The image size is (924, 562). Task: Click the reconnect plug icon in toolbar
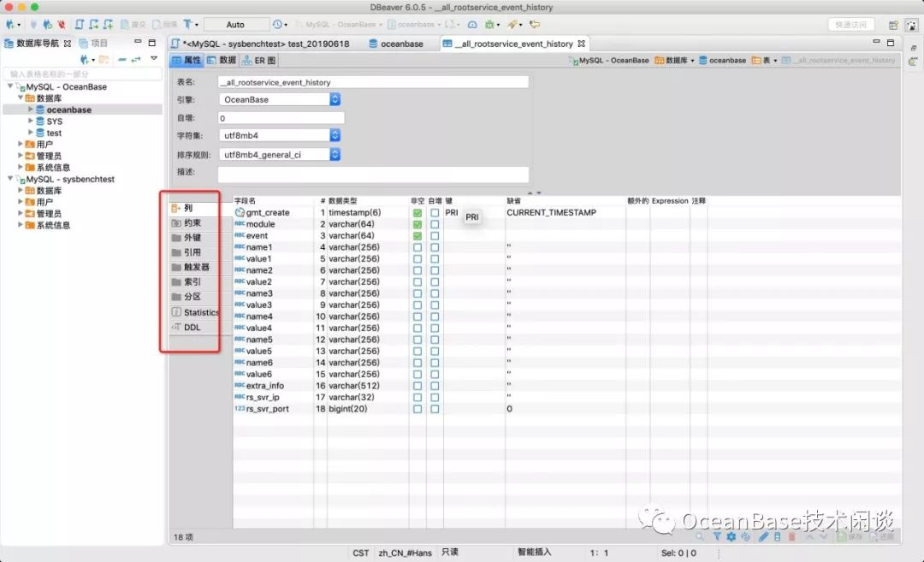coord(47,24)
